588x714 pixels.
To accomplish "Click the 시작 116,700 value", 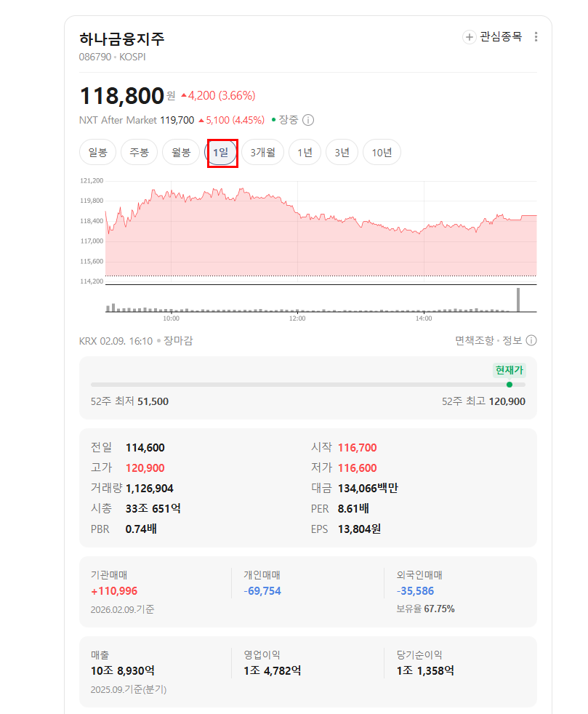I will 358,448.
